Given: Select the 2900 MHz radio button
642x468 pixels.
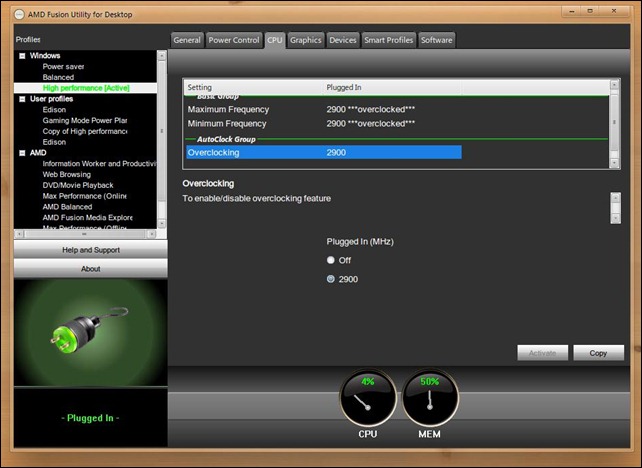Looking at the screenshot, I should 330,279.
